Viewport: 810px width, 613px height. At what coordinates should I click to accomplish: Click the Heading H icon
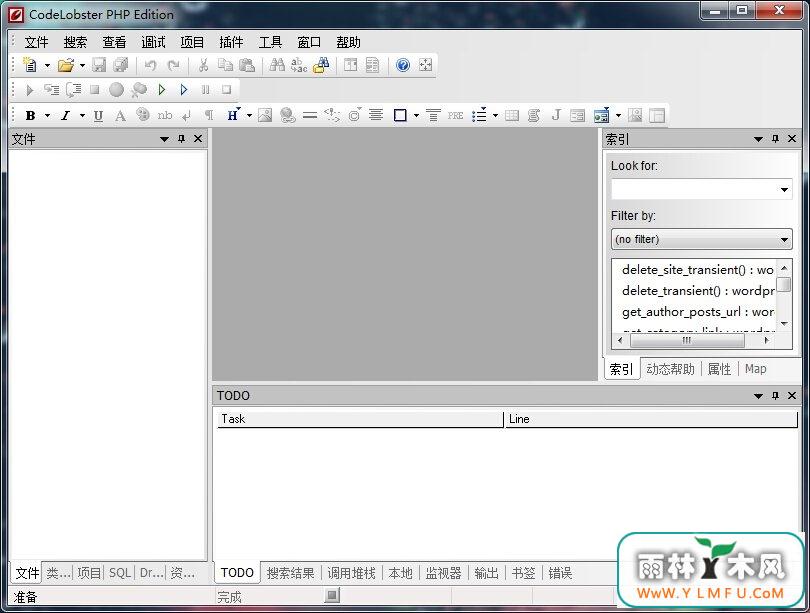point(232,115)
